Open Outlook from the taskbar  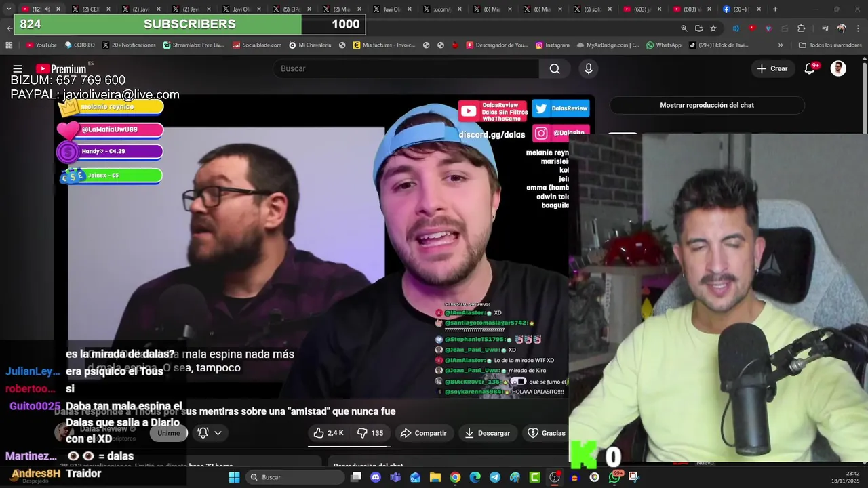[x=415, y=477]
